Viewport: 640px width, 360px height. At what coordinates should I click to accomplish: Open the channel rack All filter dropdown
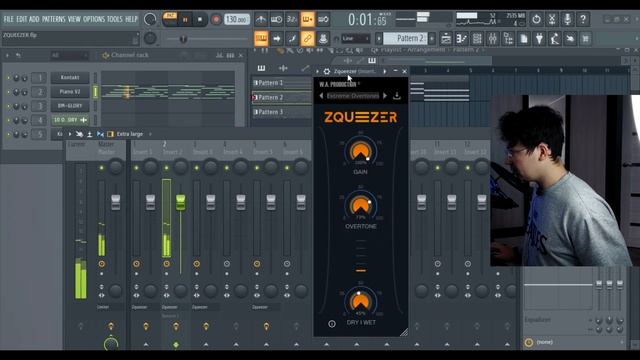[69, 55]
